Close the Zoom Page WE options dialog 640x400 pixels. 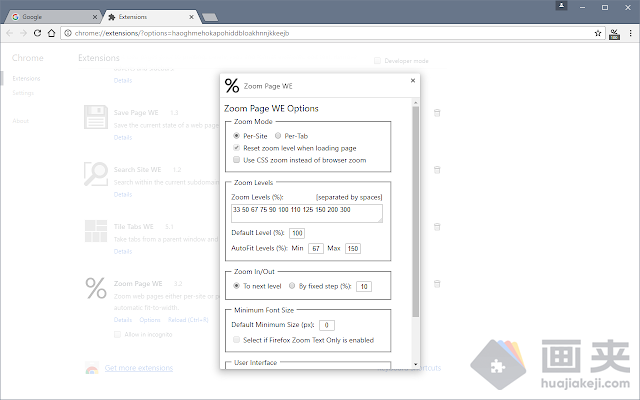413,81
